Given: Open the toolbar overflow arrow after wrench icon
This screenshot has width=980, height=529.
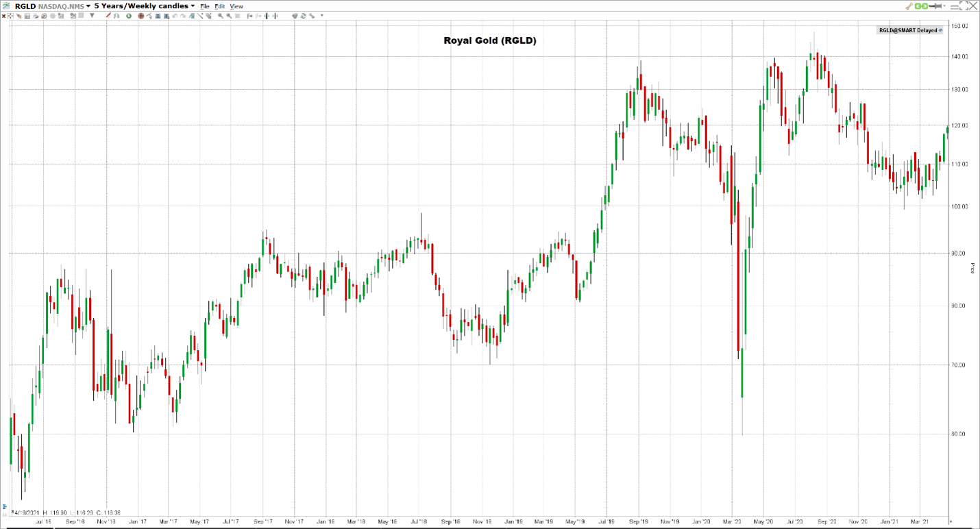Looking at the screenshot, I should point(322,15).
